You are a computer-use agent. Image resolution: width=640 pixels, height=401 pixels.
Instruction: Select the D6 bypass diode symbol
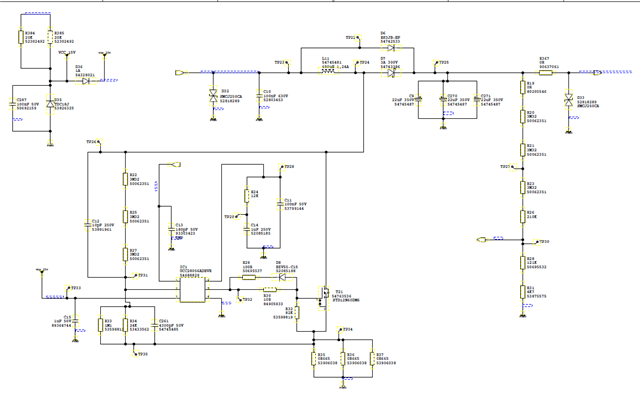[x=391, y=48]
